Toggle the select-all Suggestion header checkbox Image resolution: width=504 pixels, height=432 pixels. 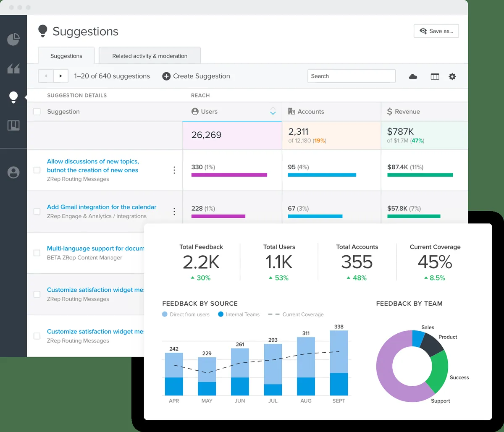coord(37,112)
